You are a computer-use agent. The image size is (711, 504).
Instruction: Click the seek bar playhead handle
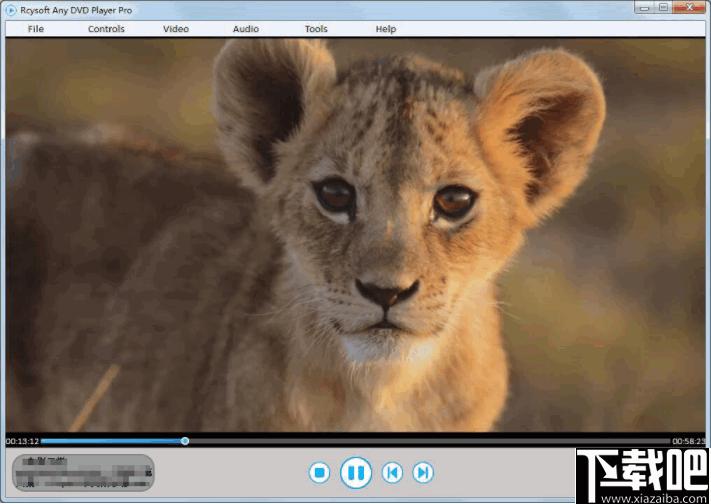coord(185,441)
